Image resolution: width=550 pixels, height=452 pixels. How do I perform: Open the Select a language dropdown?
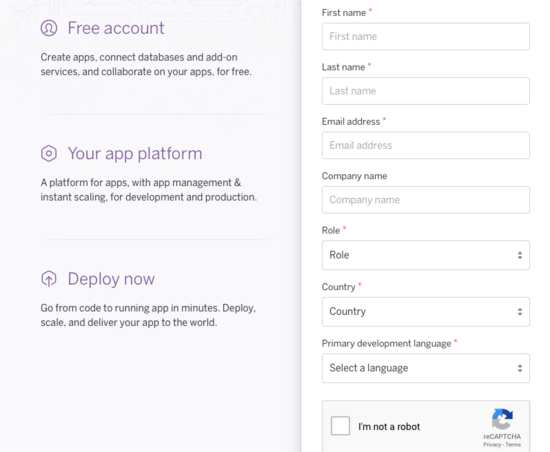[x=426, y=368]
